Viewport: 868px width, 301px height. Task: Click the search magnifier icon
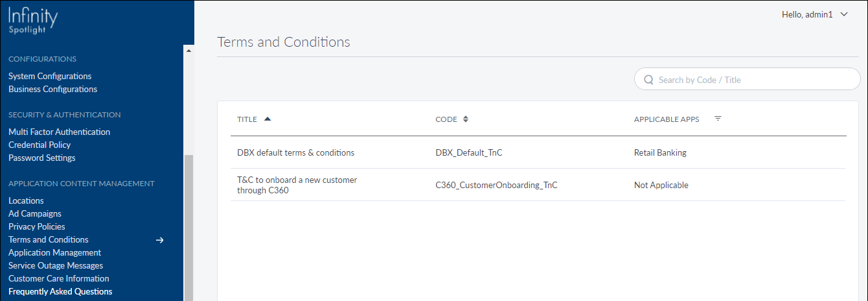[648, 80]
